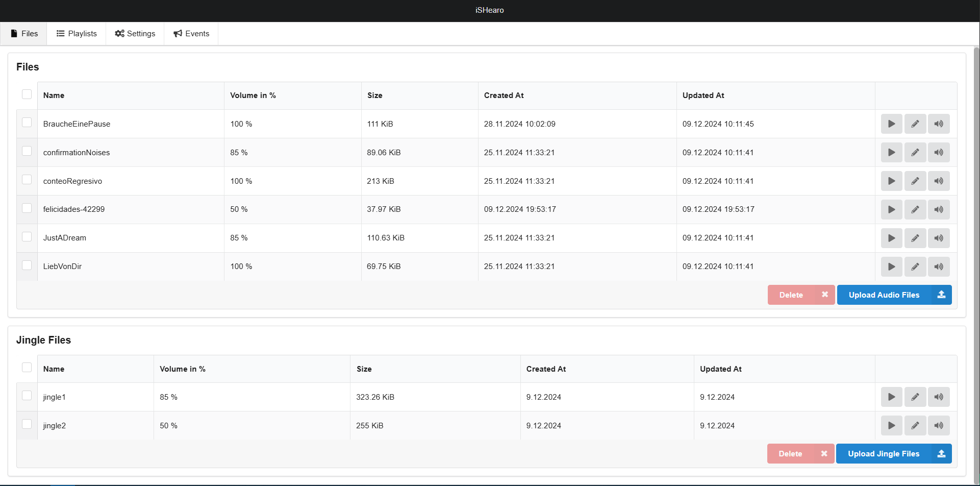The image size is (980, 486).
Task: Open the Settings tab
Action: [x=135, y=34]
